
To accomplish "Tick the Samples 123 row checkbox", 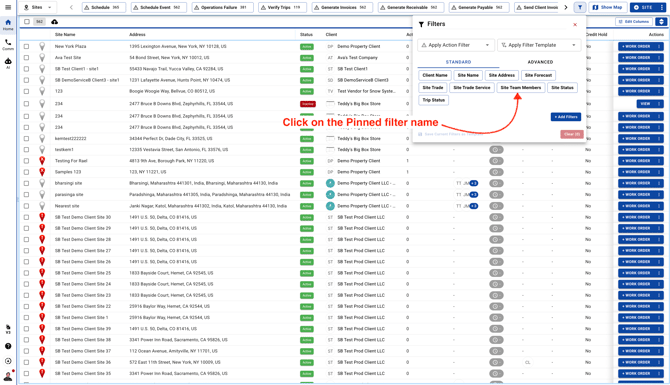I will pos(26,172).
